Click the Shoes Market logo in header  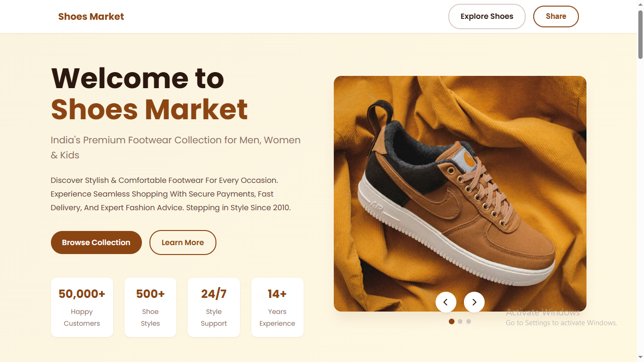(x=91, y=16)
